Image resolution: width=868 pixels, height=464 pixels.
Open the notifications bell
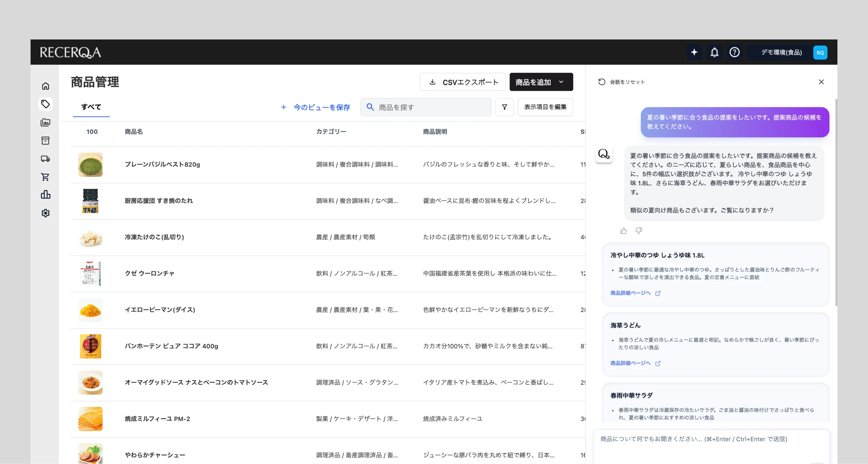(x=714, y=52)
